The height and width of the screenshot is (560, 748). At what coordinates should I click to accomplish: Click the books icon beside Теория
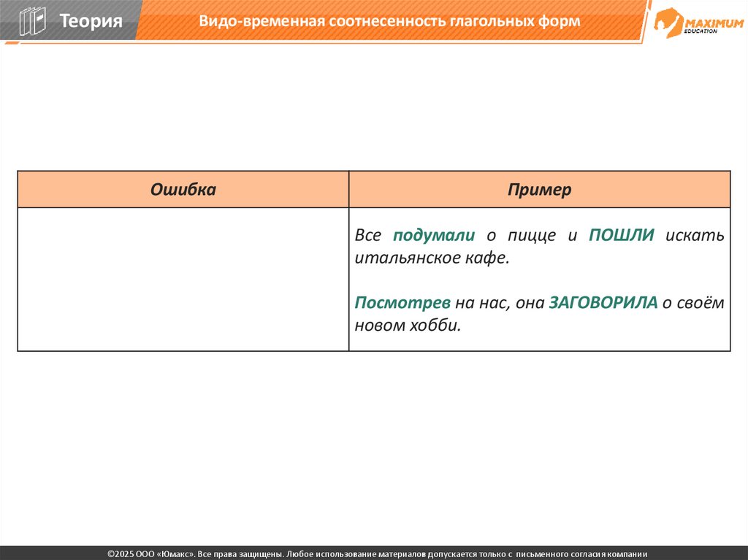click(x=32, y=21)
